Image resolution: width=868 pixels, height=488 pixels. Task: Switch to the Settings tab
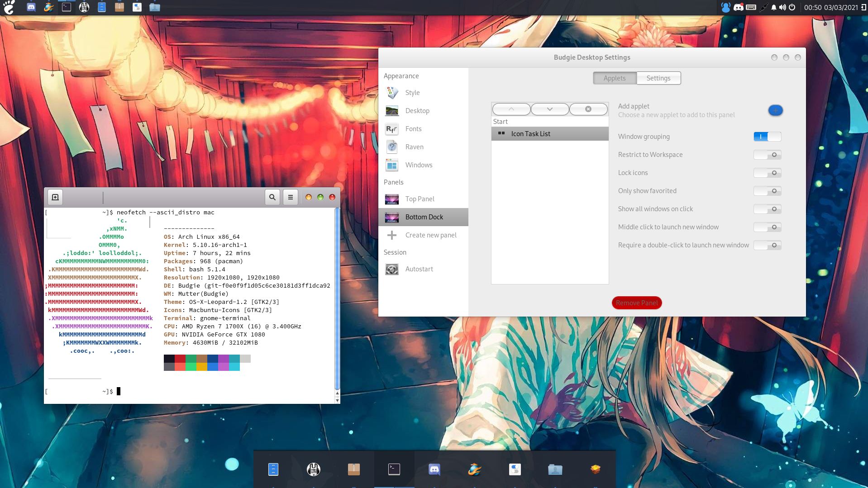point(658,78)
